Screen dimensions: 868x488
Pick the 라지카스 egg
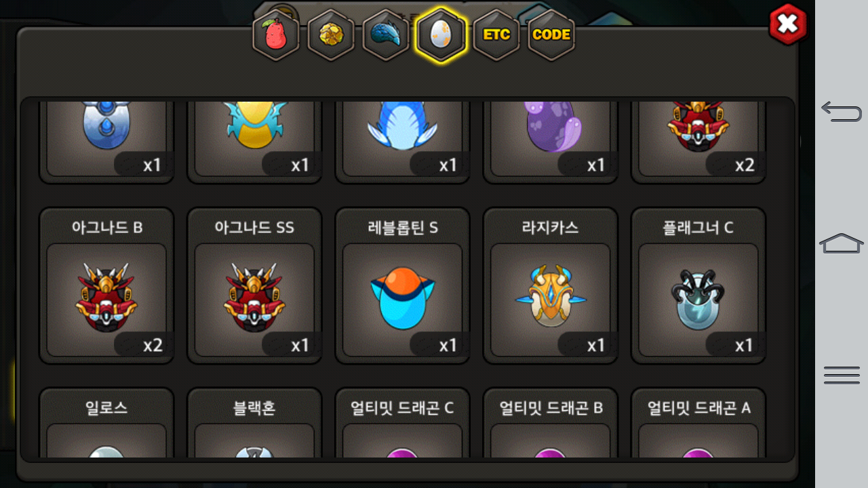click(x=551, y=286)
